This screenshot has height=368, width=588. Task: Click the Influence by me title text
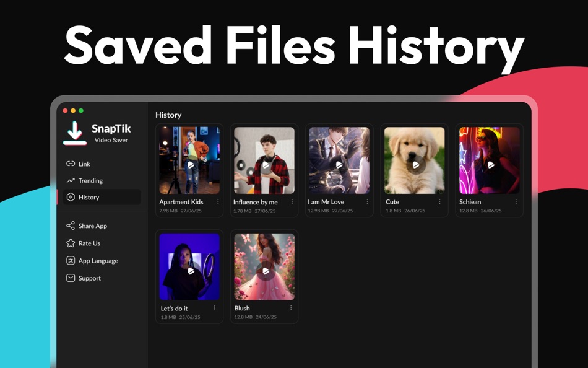tap(256, 202)
